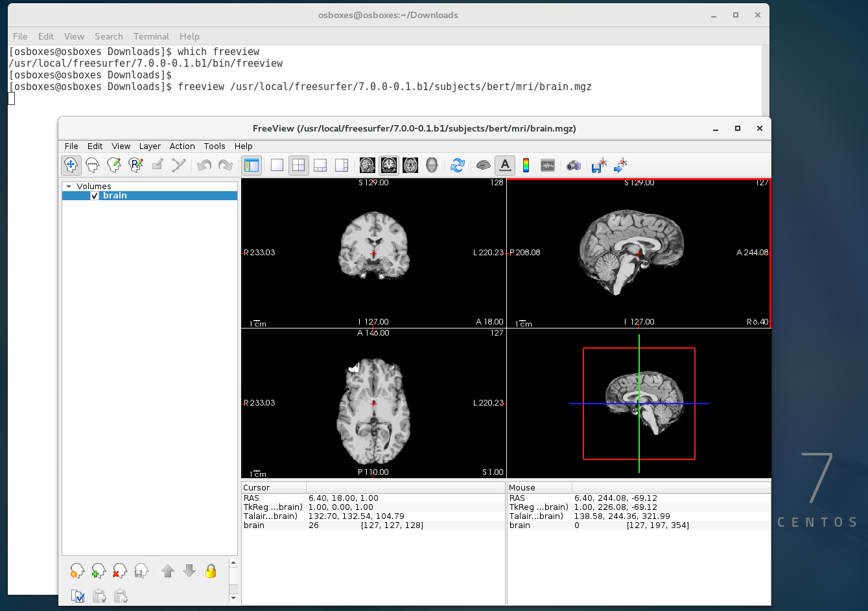Viewport: 868px width, 611px height.
Task: Show the 3D head view
Action: click(x=432, y=165)
